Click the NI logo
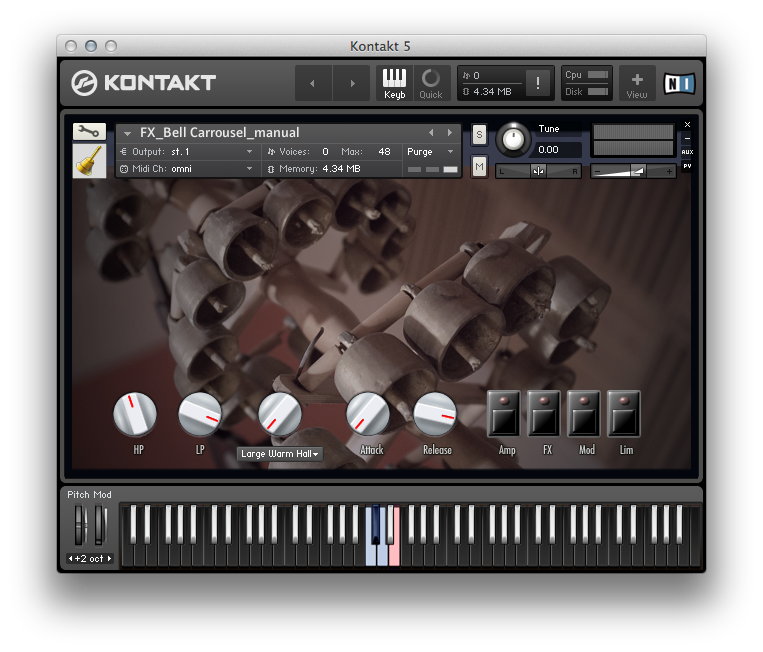Screen dimensions: 763x652 click(x=680, y=83)
